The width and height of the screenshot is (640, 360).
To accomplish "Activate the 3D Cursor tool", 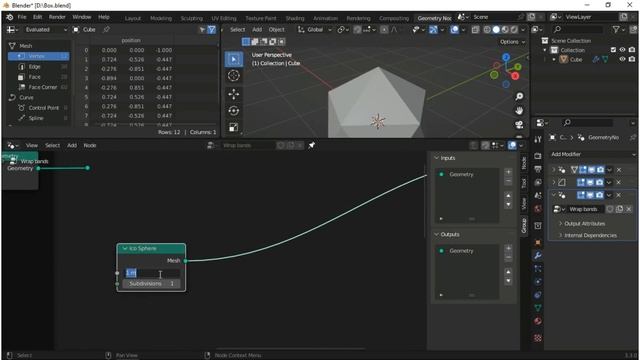I will [x=233, y=76].
